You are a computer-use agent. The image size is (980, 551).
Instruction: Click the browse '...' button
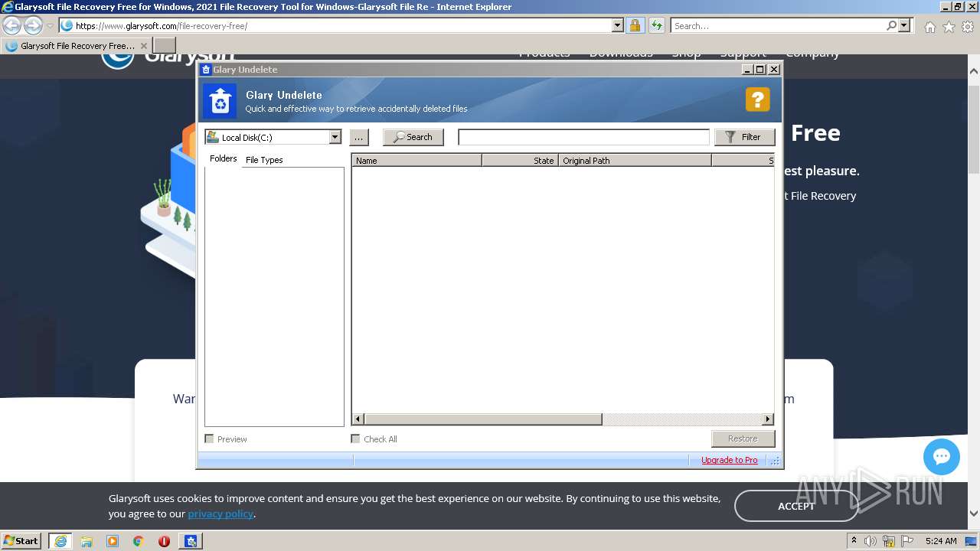click(359, 137)
